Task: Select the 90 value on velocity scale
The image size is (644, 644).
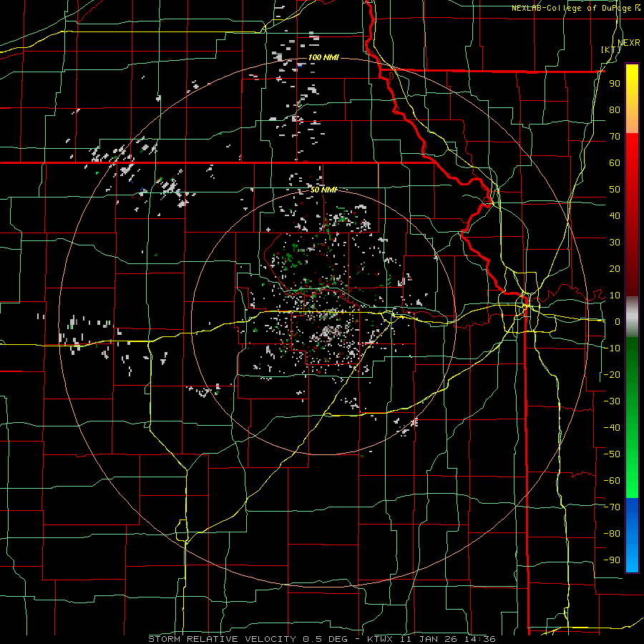Action: coord(615,84)
